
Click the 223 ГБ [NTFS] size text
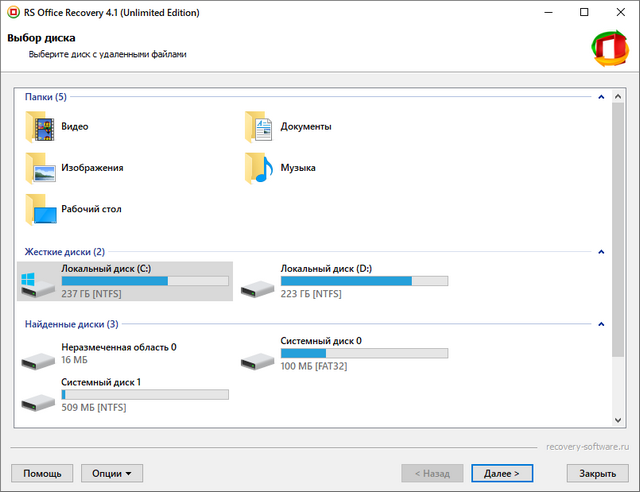[311, 294]
